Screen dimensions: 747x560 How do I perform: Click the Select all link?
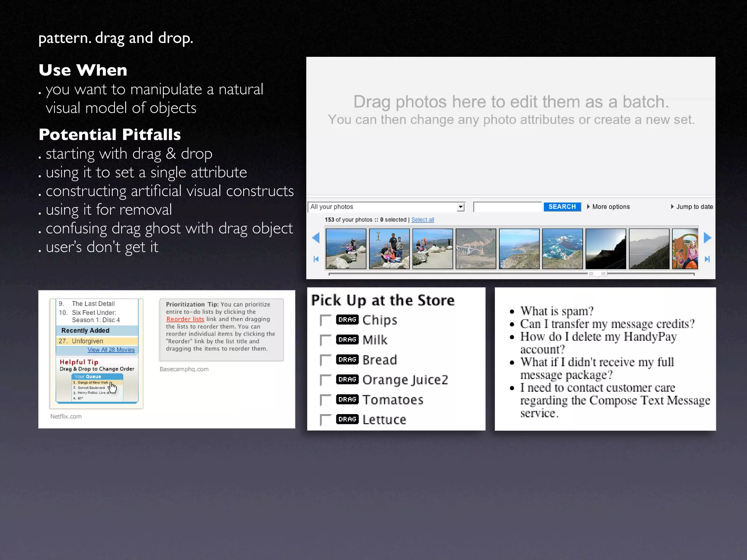click(x=422, y=220)
